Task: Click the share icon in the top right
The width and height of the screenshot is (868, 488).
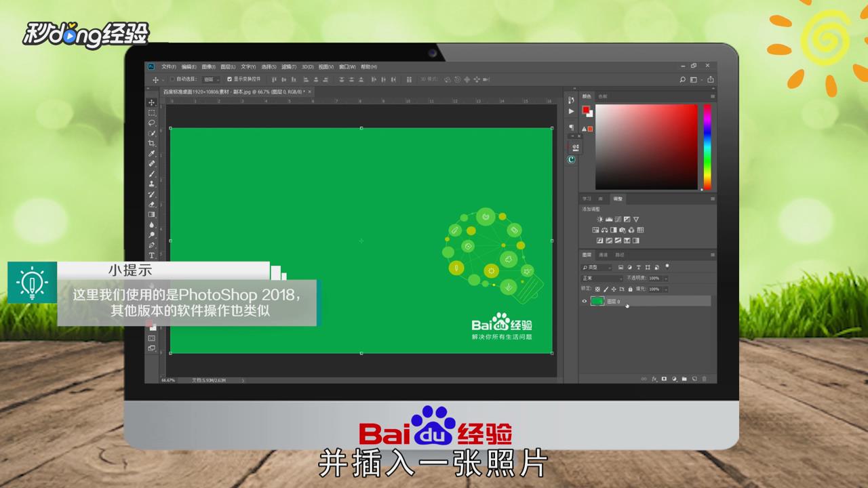Action: 711,79
